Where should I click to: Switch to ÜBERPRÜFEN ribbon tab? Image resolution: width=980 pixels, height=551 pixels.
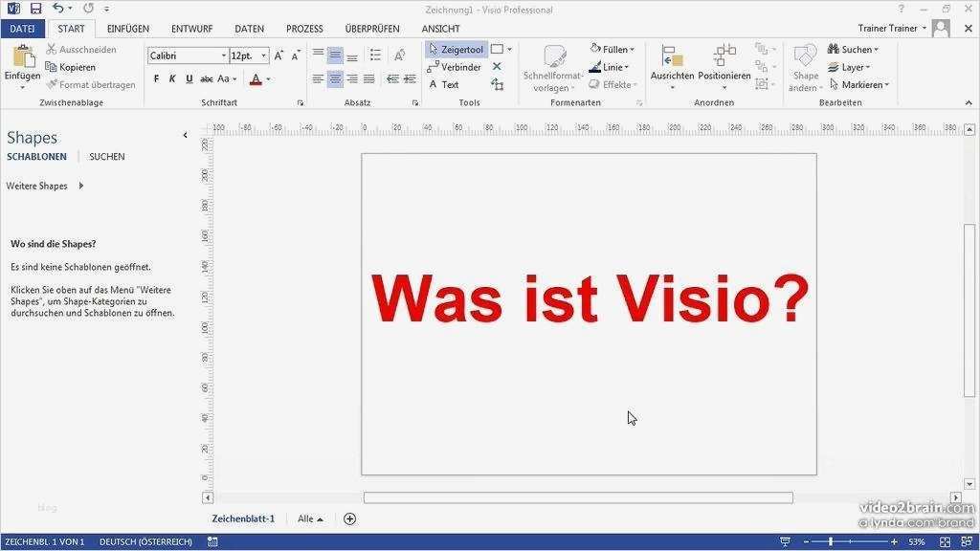pyautogui.click(x=372, y=29)
